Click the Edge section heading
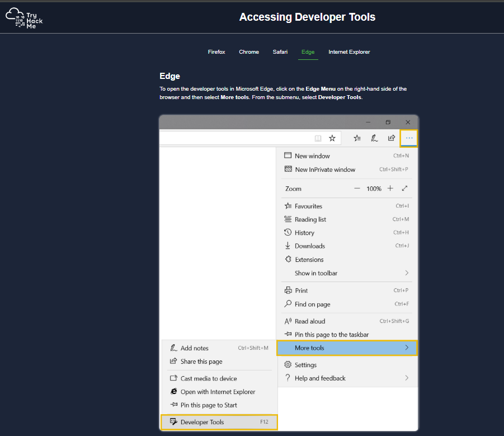The image size is (504, 436). [169, 76]
